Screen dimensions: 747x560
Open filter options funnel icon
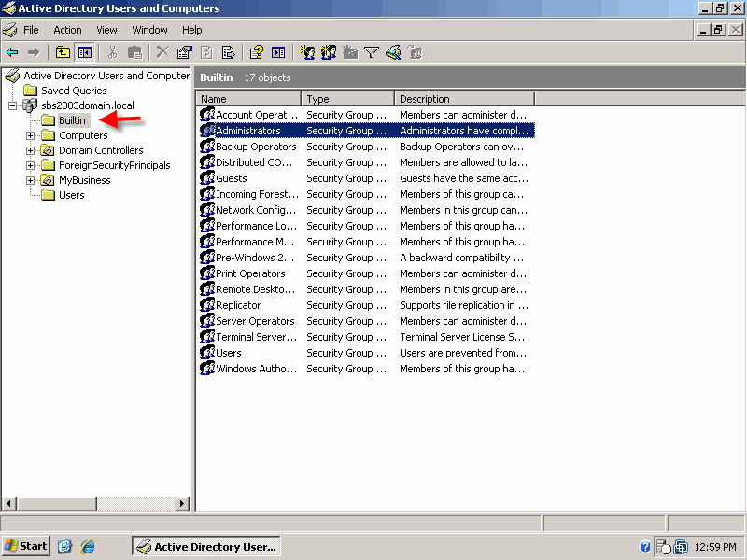pyautogui.click(x=371, y=52)
